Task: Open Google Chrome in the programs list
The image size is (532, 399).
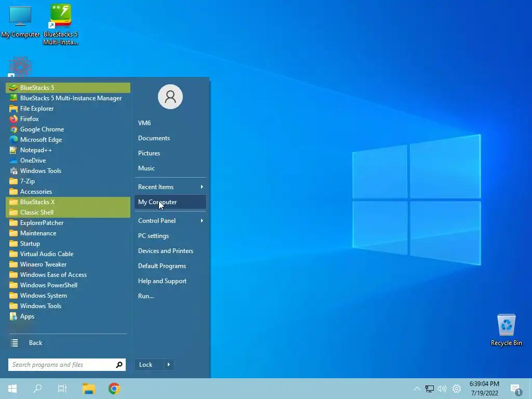Action: (x=68, y=129)
